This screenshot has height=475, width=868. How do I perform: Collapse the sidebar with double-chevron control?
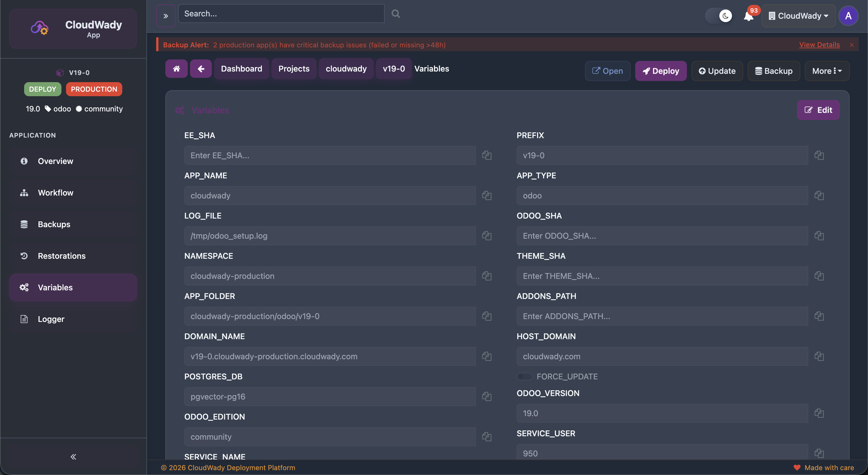[73, 457]
